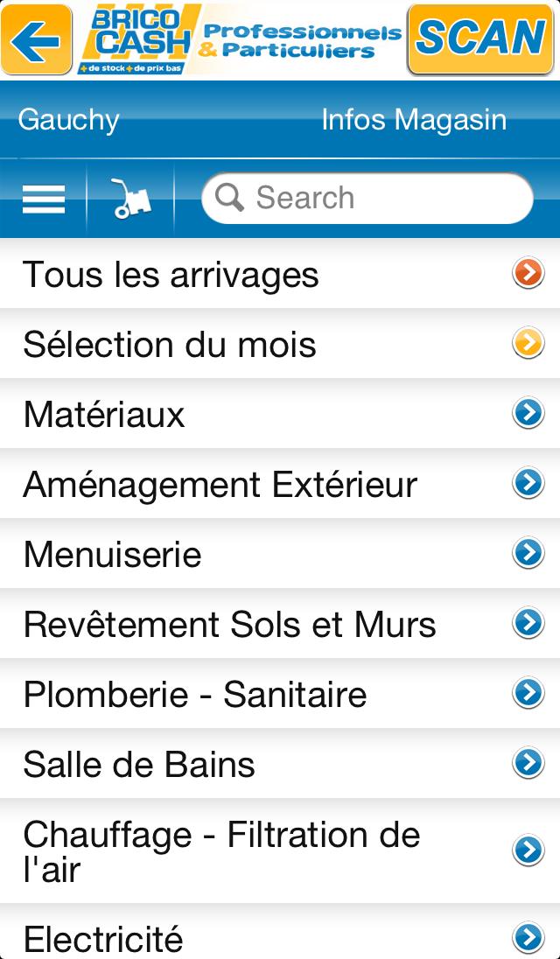Go to Salle de Bains category
Viewport: 560px width, 959px height.
pyautogui.click(x=139, y=765)
